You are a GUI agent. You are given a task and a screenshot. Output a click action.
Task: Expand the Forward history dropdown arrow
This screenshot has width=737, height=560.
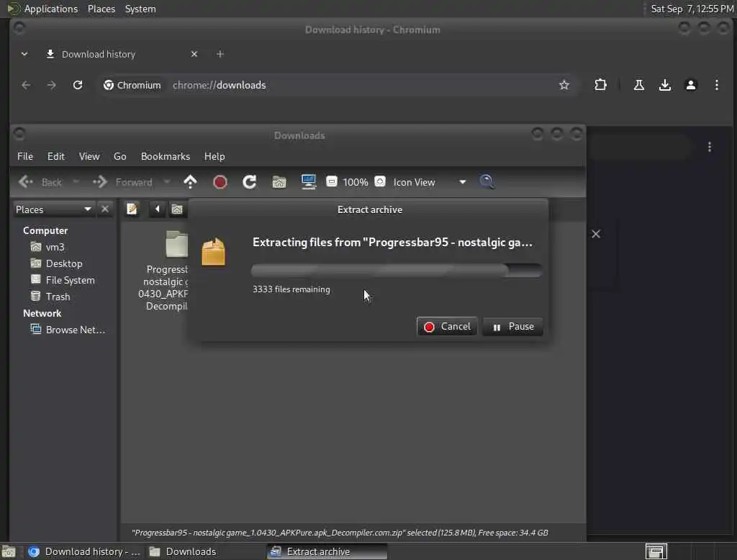[166, 181]
